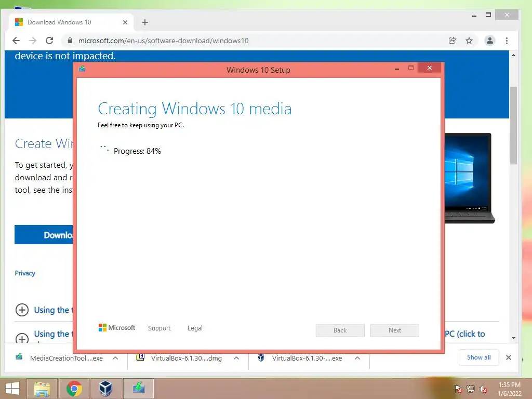Minimize the Windows 10 Setup window
532x399 pixels.
[x=396, y=69]
